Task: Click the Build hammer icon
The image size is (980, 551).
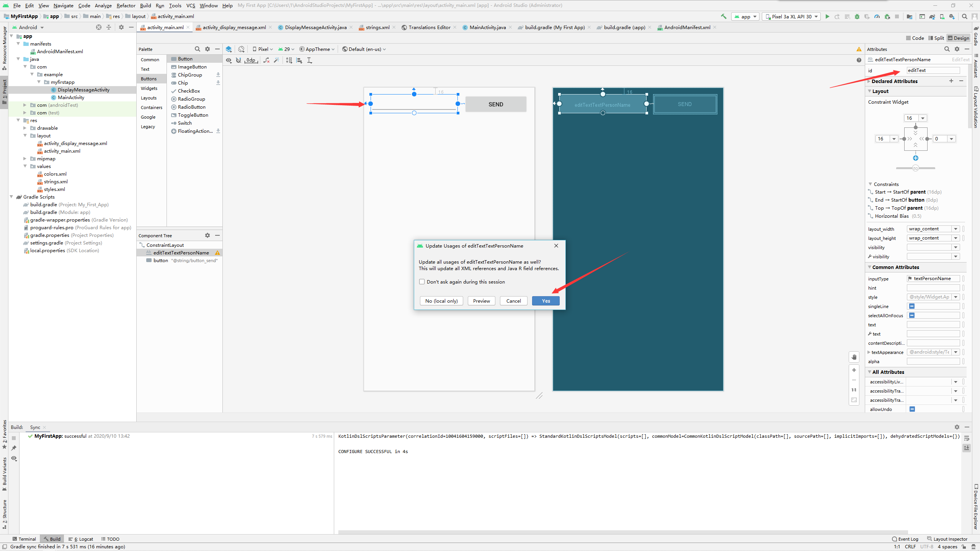Action: [723, 16]
